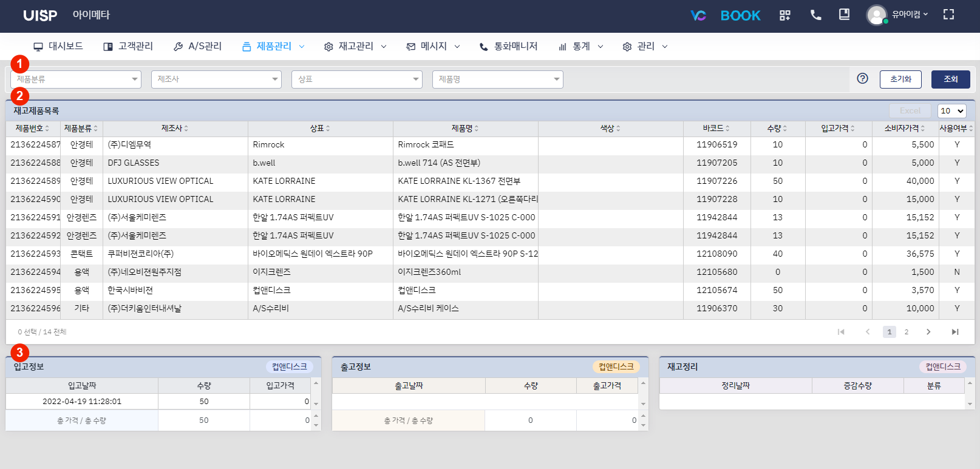Sort by 제조사 column header

click(x=175, y=128)
